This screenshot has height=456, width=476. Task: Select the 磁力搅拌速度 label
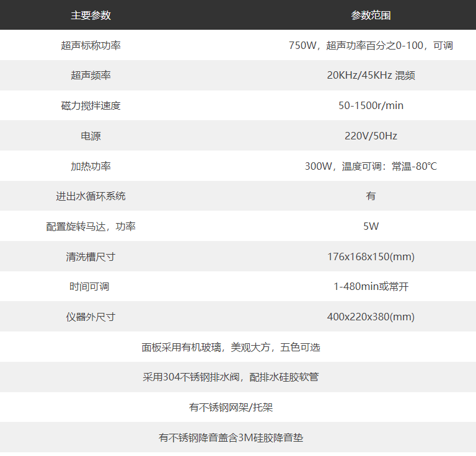click(x=90, y=105)
